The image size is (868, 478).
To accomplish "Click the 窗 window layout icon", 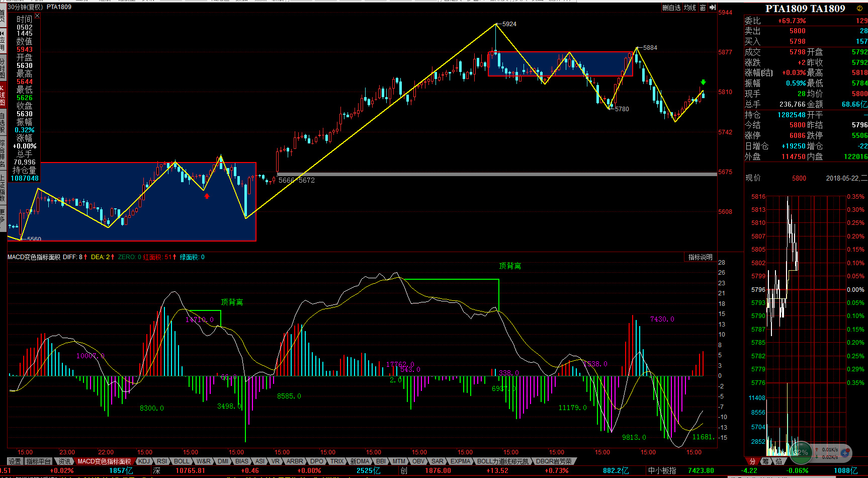I will tap(703, 8).
